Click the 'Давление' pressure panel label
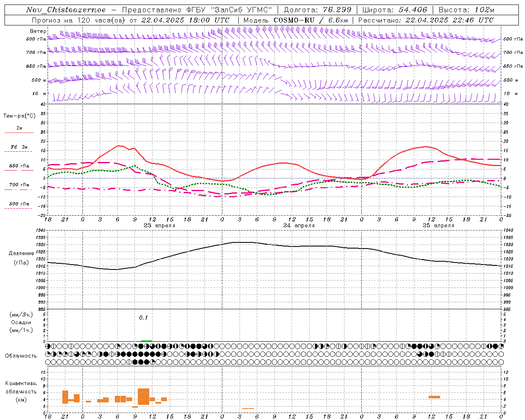This screenshot has height=420, width=525. [21, 253]
